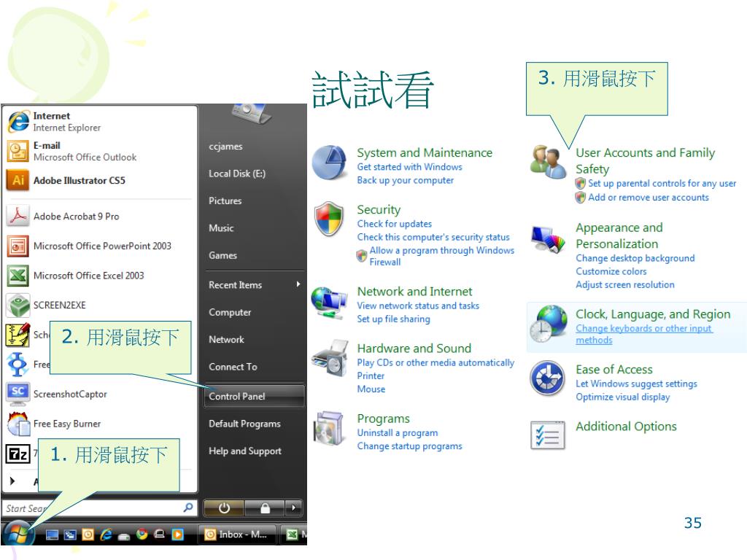Expand Recent Items submenu arrow
This screenshot has width=747, height=560.
298,284
